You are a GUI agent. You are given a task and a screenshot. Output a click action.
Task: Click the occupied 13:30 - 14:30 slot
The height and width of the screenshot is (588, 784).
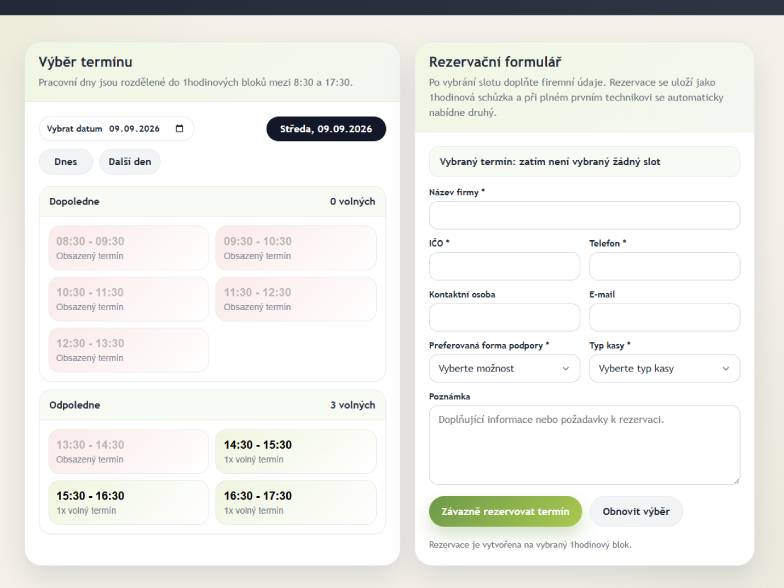(x=128, y=452)
